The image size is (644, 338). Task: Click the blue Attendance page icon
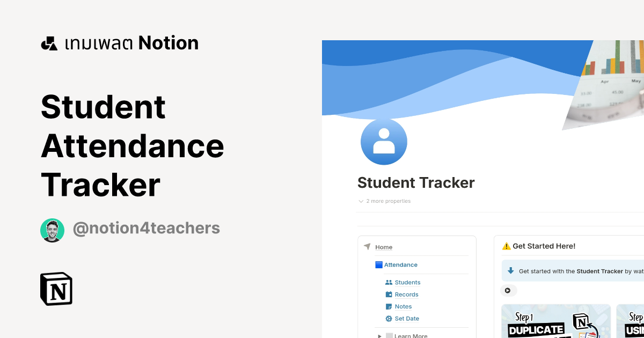pyautogui.click(x=379, y=264)
